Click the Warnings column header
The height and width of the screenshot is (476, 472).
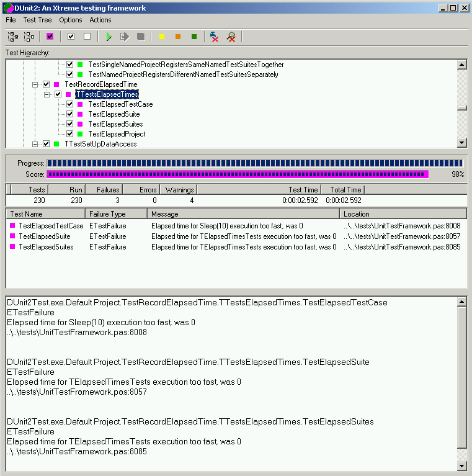[x=179, y=190]
